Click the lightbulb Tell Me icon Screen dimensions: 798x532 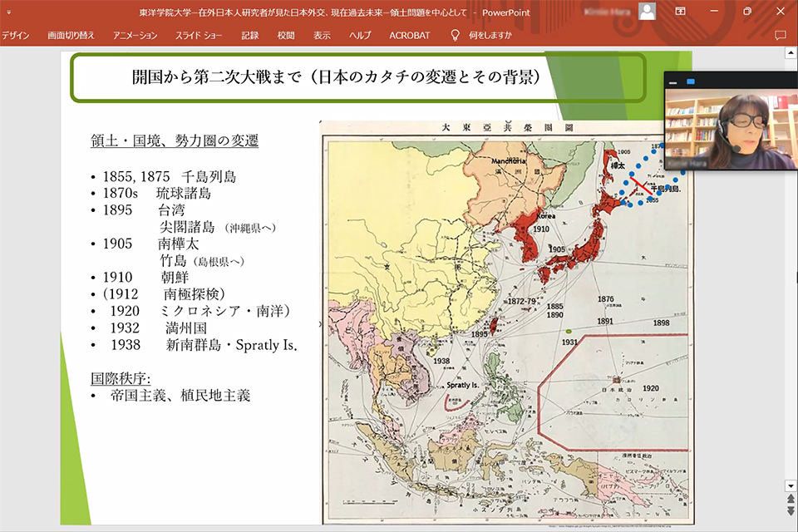click(x=455, y=35)
